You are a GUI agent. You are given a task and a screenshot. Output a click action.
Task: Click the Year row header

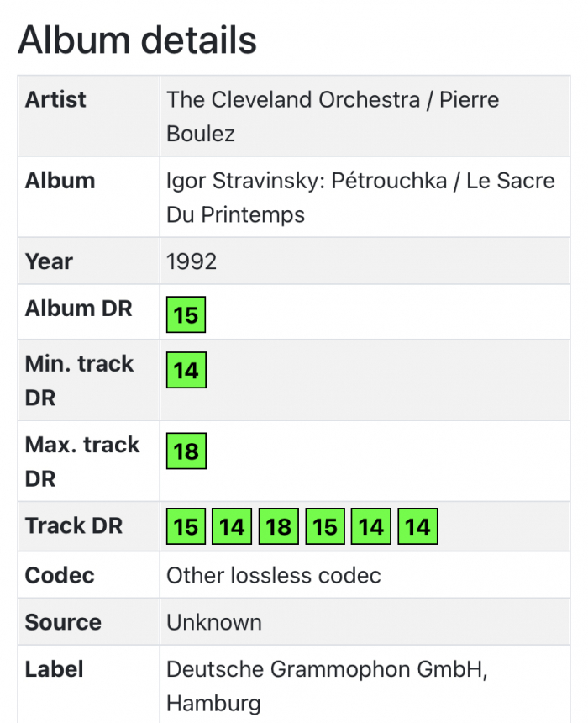49,261
